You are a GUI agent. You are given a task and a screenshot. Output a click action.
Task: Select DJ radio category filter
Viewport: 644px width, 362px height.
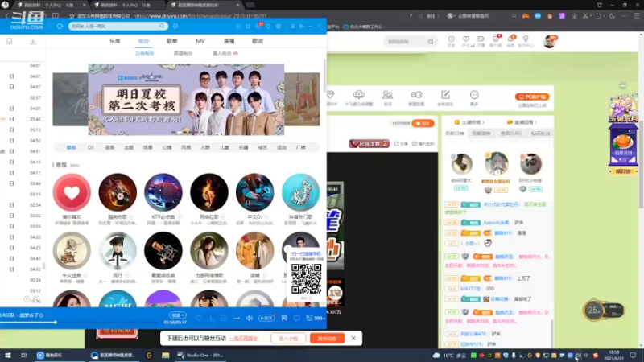[x=90, y=147]
